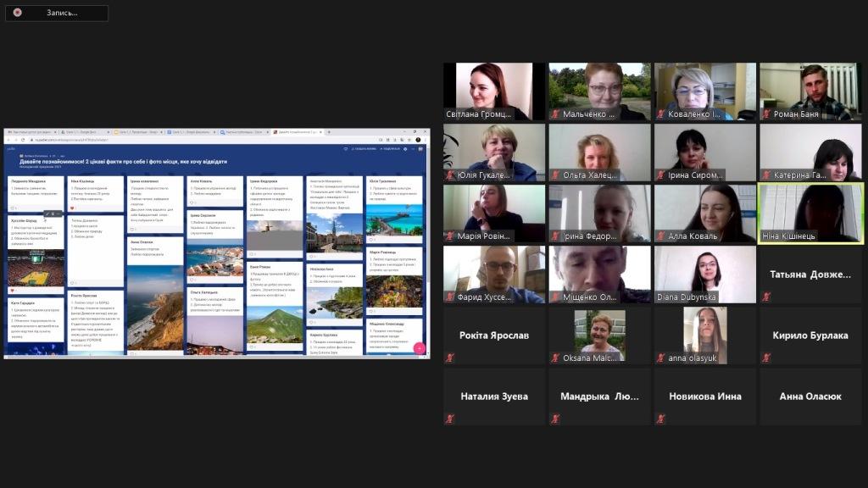The height and width of the screenshot is (488, 868).
Task: Select Diana Dubynska video tile
Action: click(704, 274)
